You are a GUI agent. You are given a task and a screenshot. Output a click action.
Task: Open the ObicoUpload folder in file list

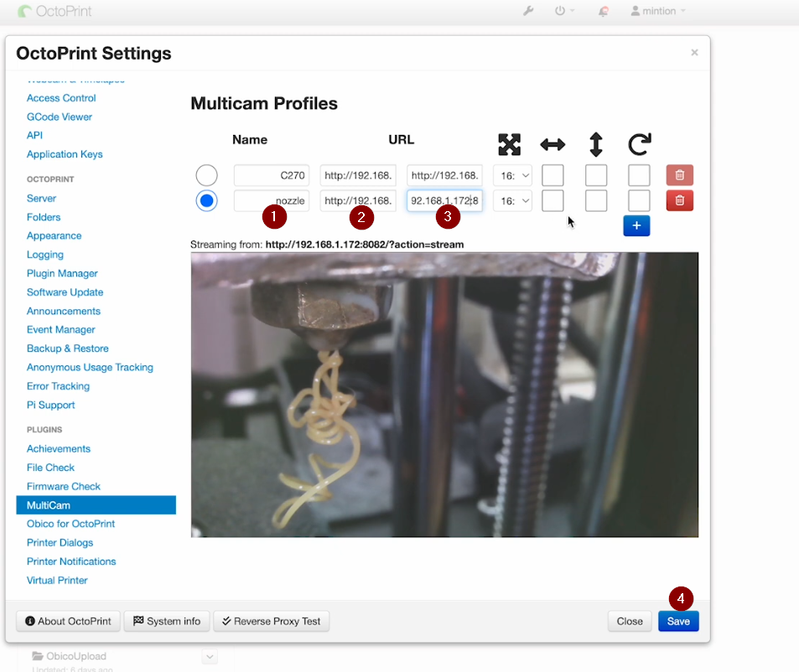pyautogui.click(x=70, y=656)
